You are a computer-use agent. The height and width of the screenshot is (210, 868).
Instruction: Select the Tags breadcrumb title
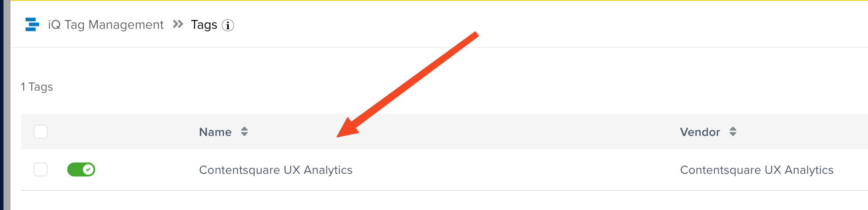204,25
